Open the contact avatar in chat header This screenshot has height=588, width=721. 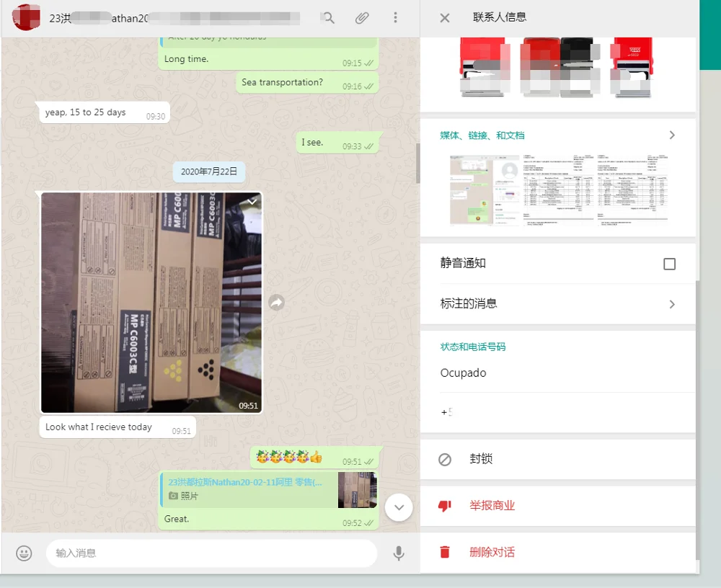pyautogui.click(x=27, y=17)
